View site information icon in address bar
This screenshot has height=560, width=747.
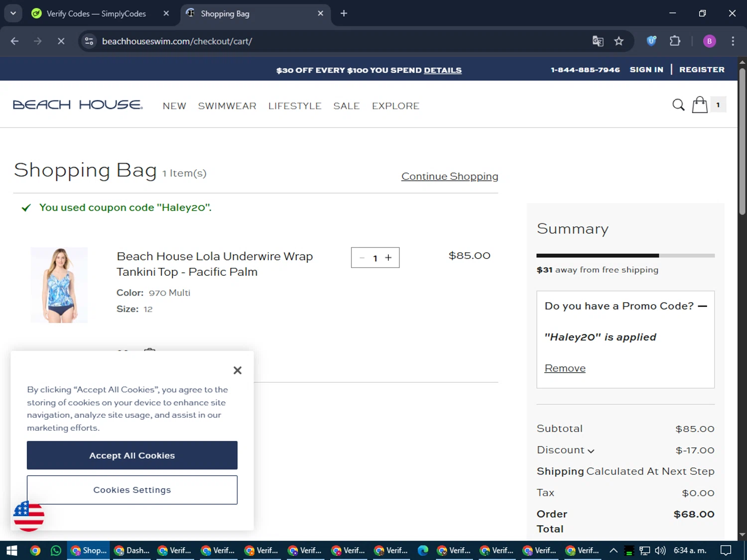tap(89, 41)
